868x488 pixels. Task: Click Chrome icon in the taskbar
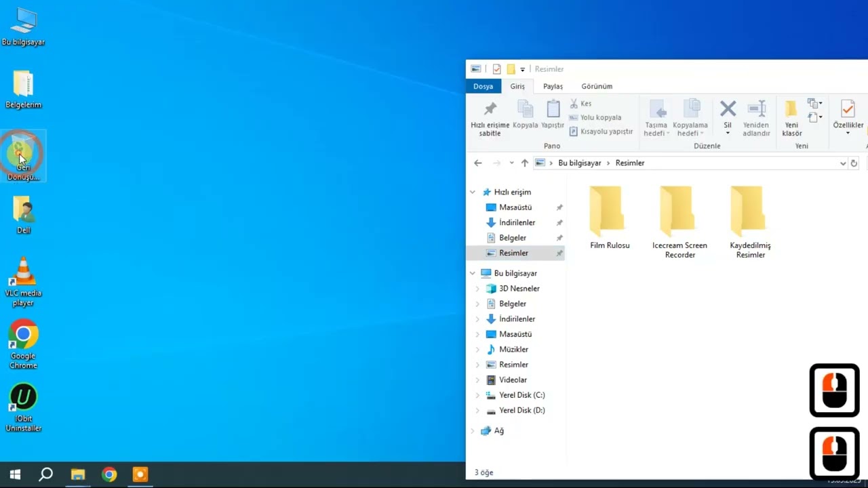(x=109, y=474)
